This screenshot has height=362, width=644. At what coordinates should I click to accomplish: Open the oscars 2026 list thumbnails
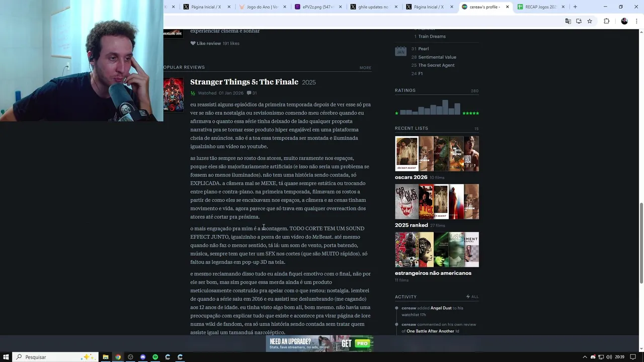click(x=437, y=154)
